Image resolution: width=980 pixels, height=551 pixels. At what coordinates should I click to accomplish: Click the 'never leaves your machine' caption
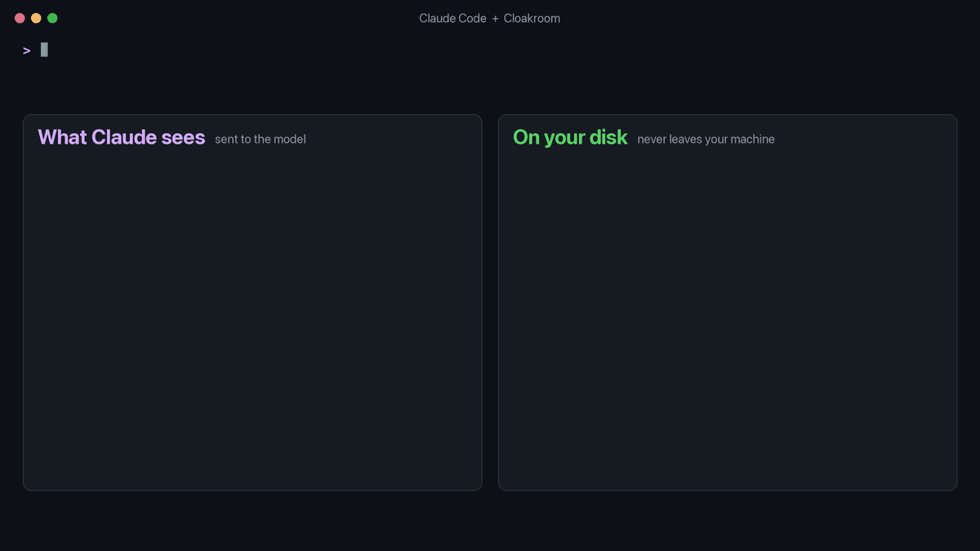tap(706, 140)
